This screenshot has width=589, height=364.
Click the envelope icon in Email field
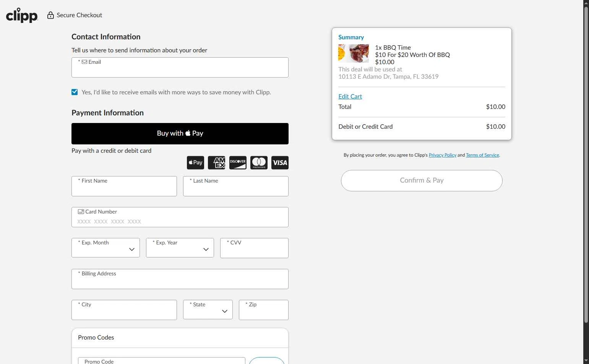coord(84,62)
